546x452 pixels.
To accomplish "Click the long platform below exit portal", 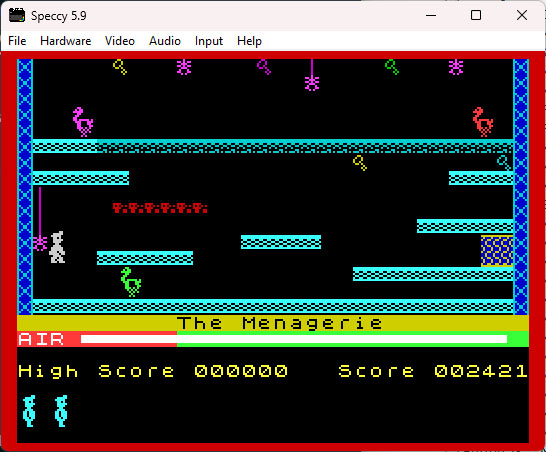I will pyautogui.click(x=433, y=274).
